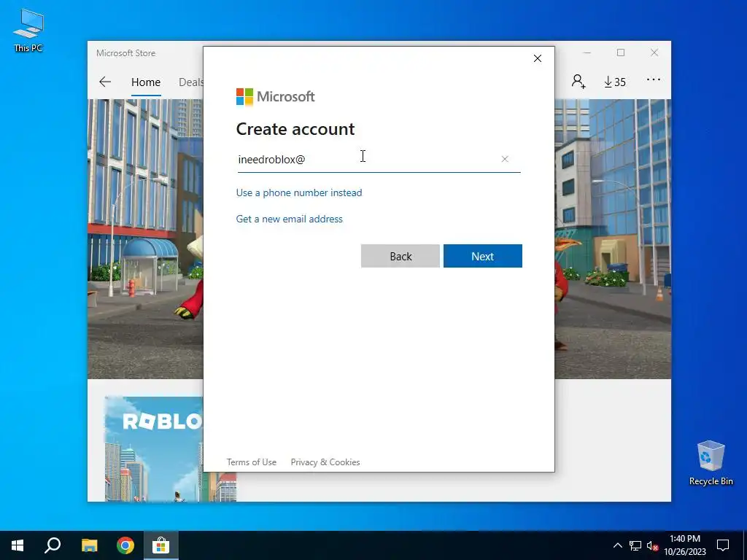Image resolution: width=747 pixels, height=560 pixels.
Task: Minimize the Microsoft Store window
Action: (587, 52)
